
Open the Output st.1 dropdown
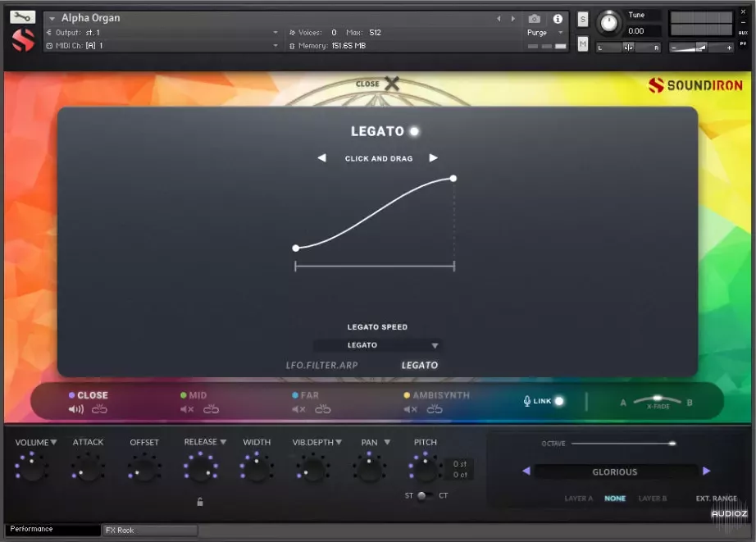coord(162,32)
